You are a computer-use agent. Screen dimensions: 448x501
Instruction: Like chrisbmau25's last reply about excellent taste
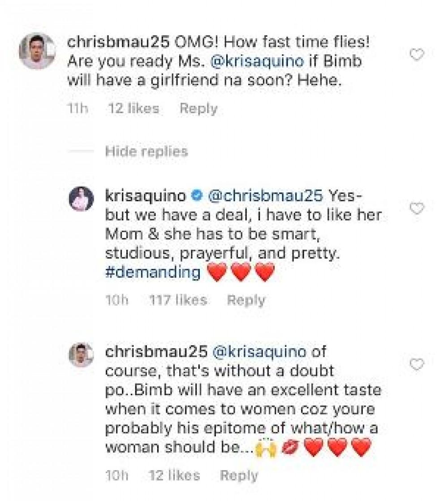pos(417,365)
